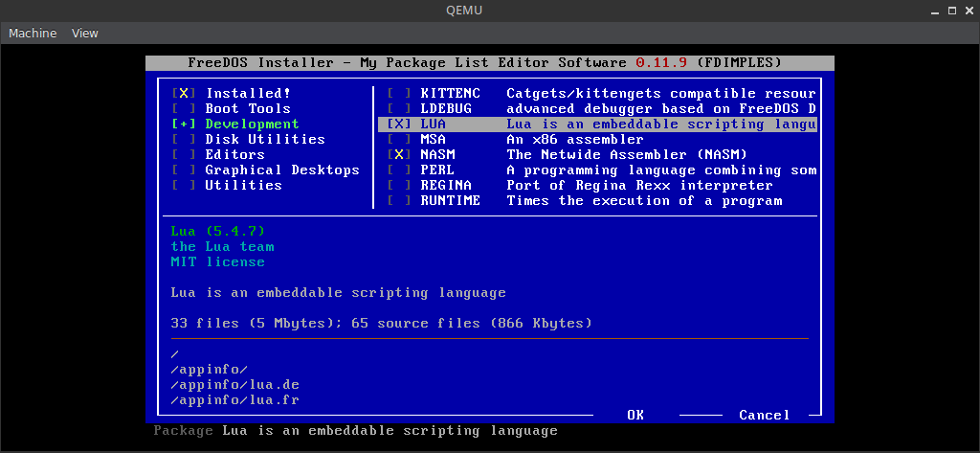Open the View menu
Viewport: 980px width, 453px height.
click(84, 34)
